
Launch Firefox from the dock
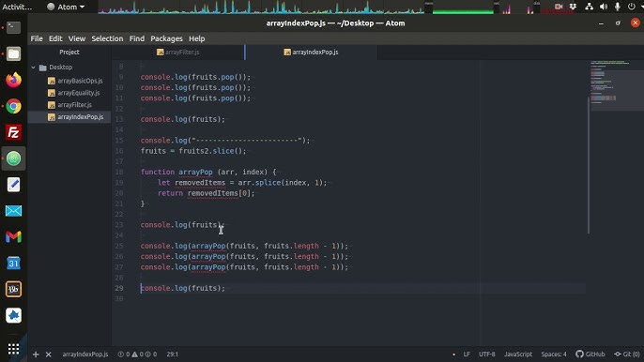tap(13, 80)
